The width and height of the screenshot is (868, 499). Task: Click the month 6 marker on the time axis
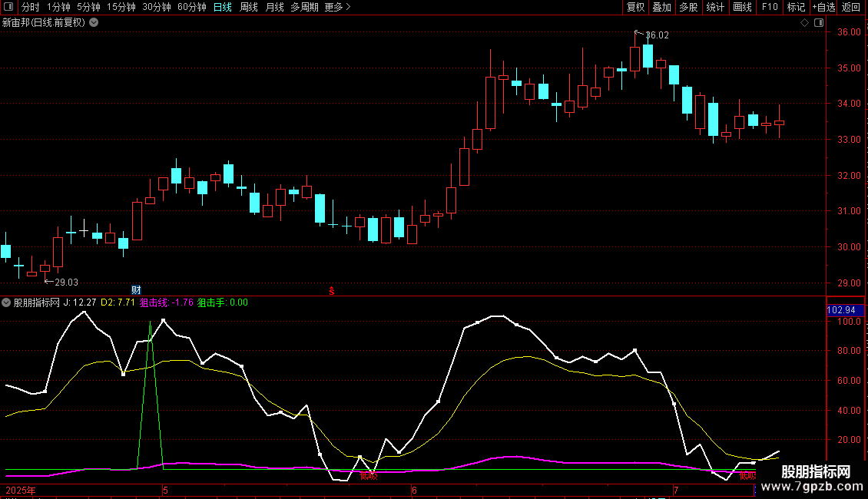[x=414, y=491]
